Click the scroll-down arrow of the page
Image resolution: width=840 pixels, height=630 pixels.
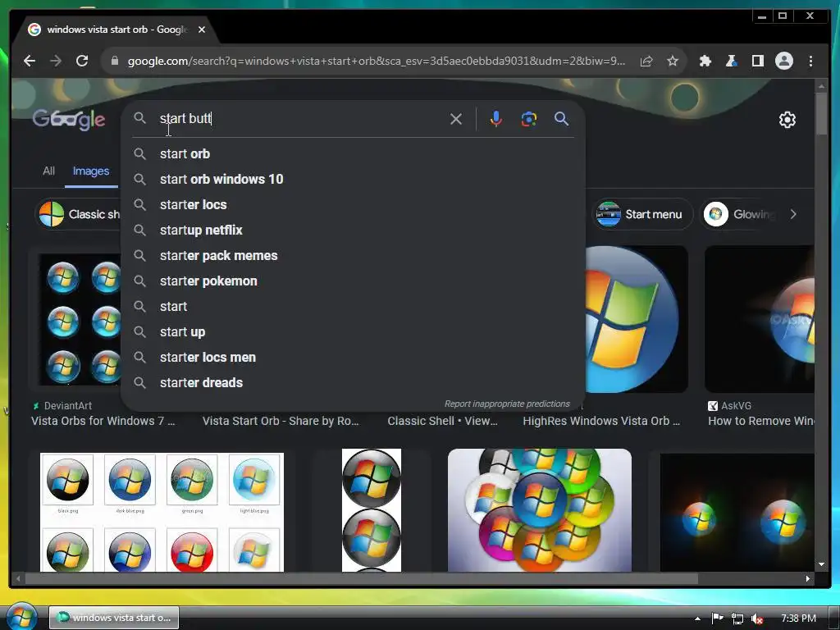pos(822,564)
